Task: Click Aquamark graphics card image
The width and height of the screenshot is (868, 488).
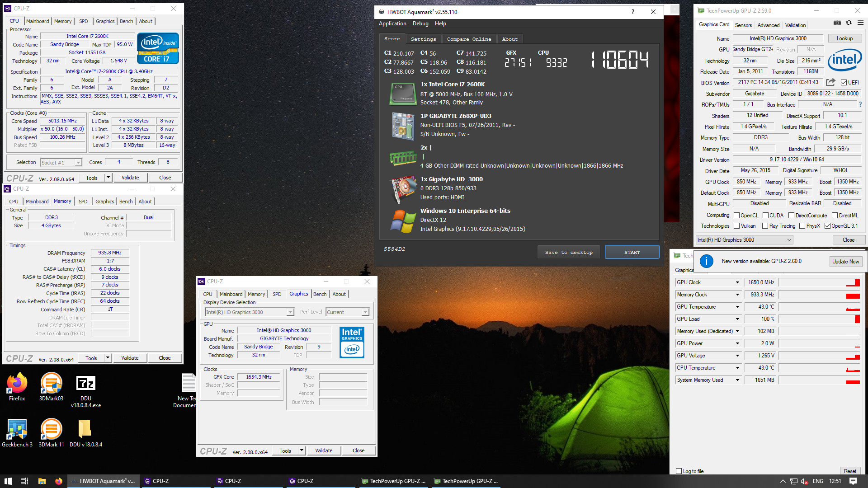Action: [x=403, y=189]
